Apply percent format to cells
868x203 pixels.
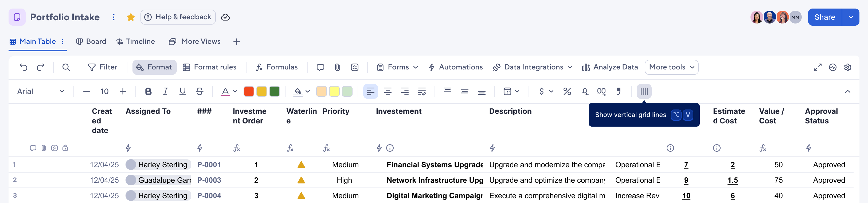567,91
